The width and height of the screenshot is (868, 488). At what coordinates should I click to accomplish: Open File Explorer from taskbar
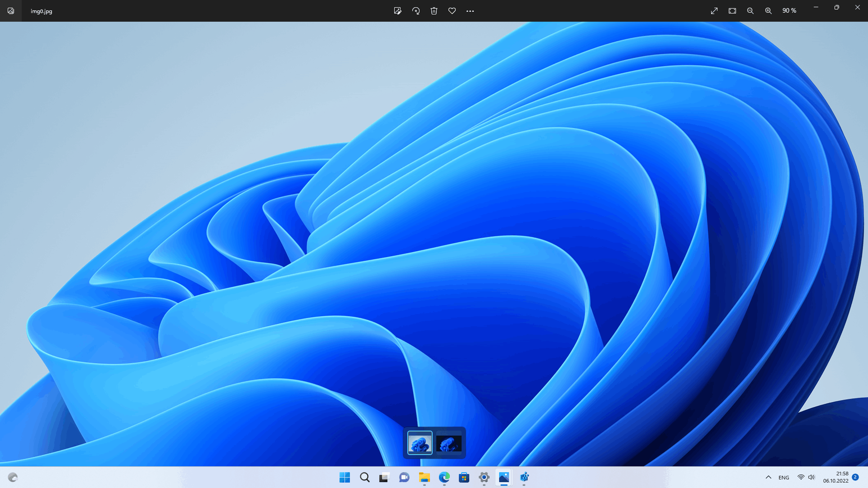(424, 477)
